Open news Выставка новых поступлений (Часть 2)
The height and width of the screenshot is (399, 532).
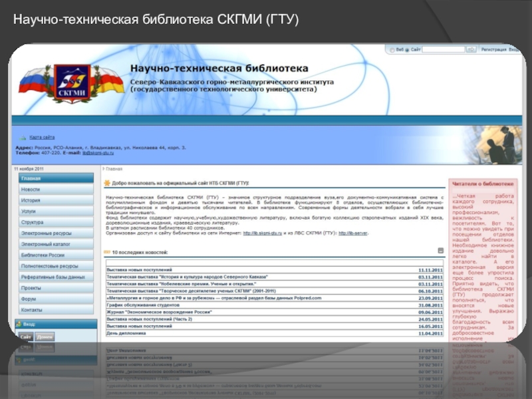(x=149, y=319)
